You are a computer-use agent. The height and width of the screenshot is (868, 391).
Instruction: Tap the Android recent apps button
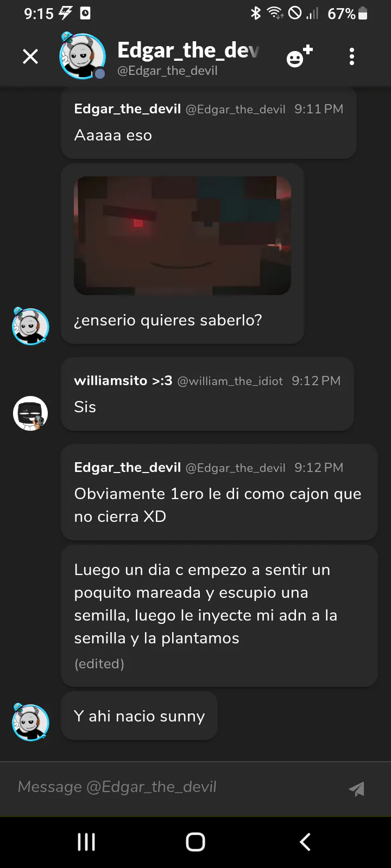(86, 842)
